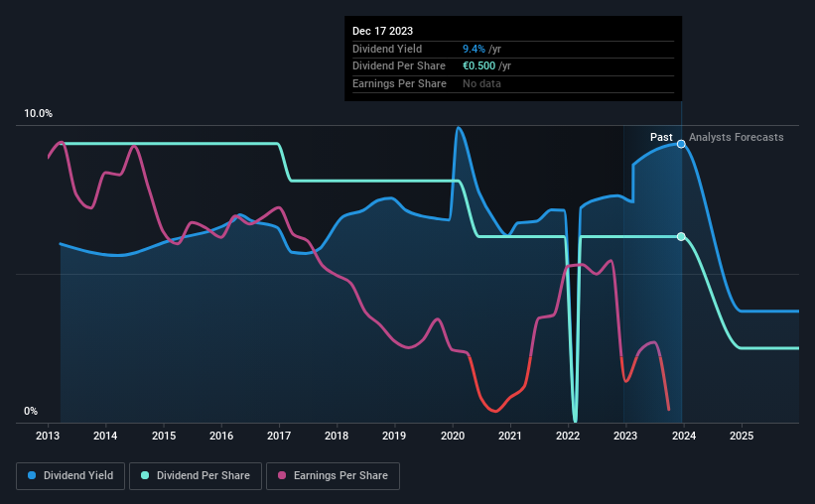
Task: Select the blue dividend yield data point marker
Action: click(681, 144)
